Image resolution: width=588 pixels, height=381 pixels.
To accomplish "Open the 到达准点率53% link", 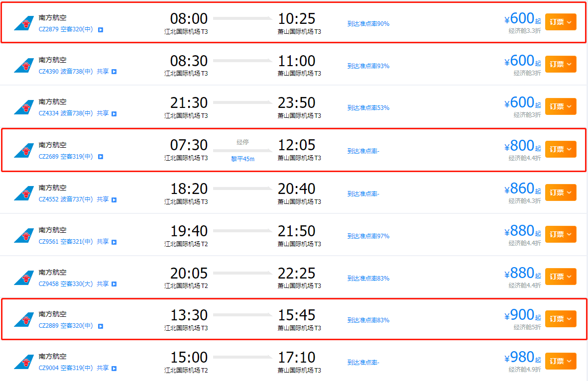I will pyautogui.click(x=368, y=108).
